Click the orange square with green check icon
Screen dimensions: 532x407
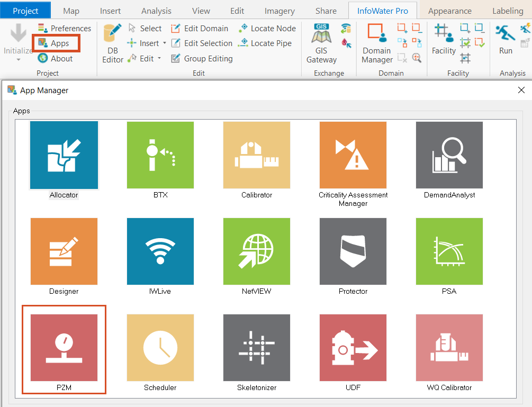(x=480, y=43)
